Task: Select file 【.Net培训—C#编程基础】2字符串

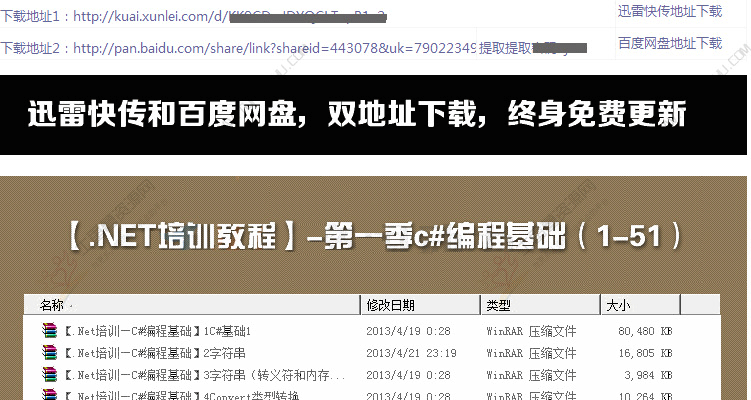Action: tap(155, 353)
